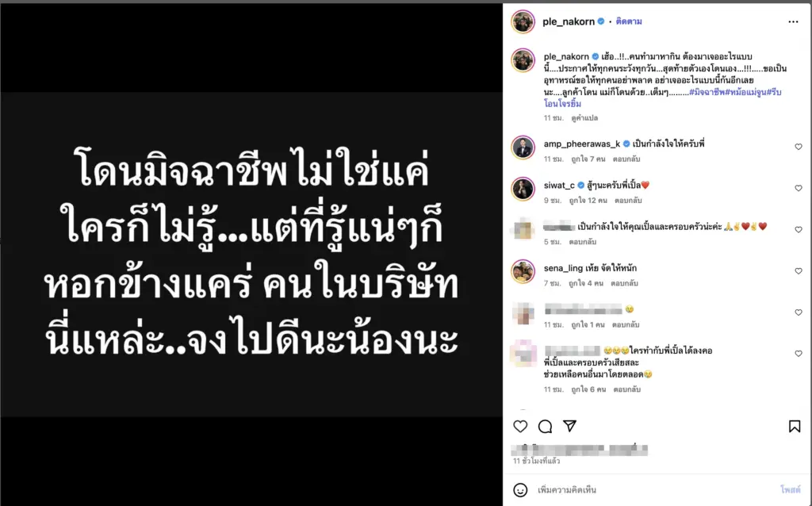The width and height of the screenshot is (812, 506).
Task: Open sena_ling username link
Action: [563, 268]
